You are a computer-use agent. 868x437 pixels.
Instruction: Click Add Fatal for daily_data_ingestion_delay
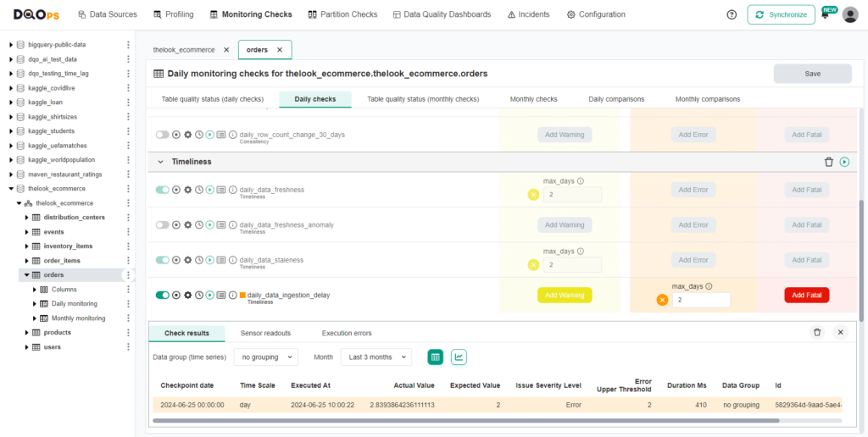point(807,296)
